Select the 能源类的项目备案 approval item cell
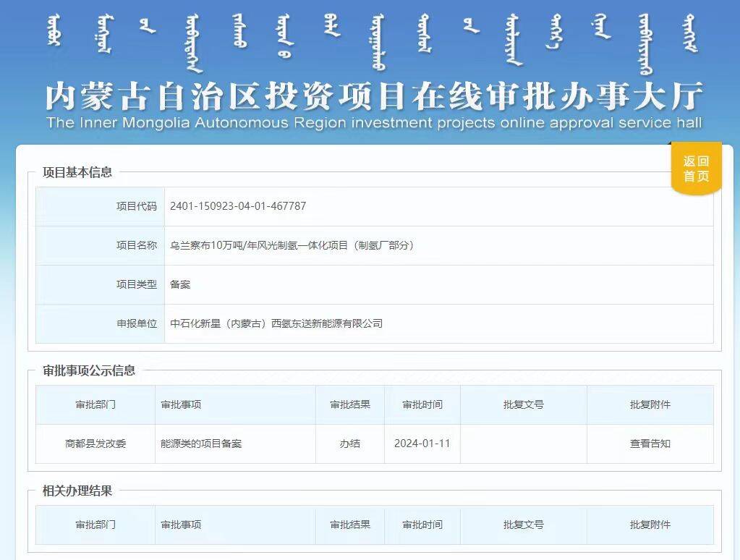 [201, 444]
